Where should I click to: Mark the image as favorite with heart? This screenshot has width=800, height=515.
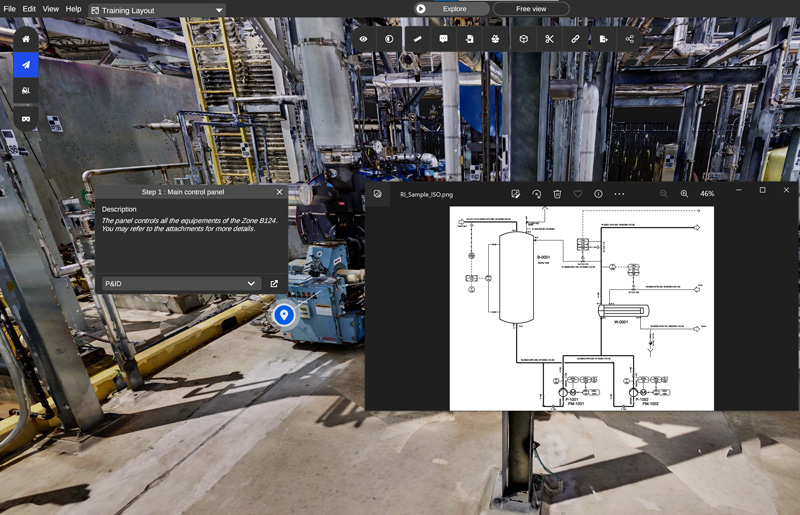[x=578, y=194]
